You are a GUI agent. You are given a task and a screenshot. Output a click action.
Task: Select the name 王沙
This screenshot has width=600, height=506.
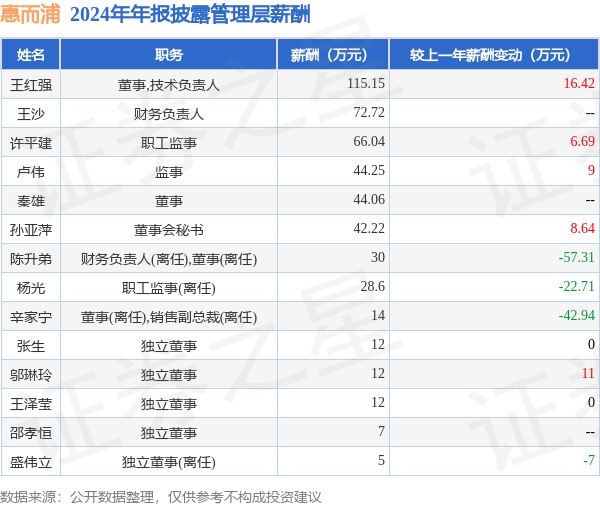click(31, 114)
